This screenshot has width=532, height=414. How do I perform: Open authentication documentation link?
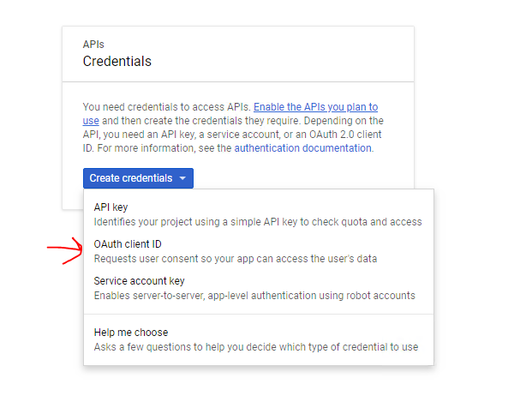tap(302, 148)
